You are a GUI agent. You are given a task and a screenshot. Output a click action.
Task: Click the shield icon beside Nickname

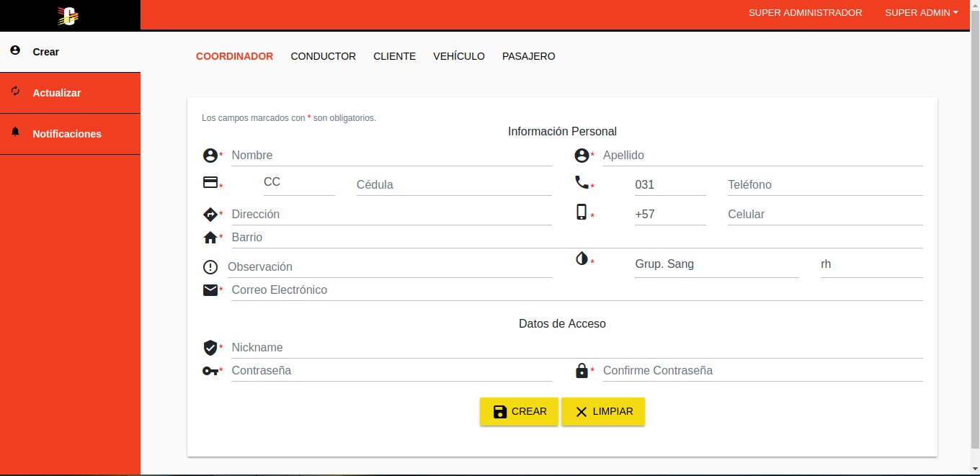click(210, 348)
